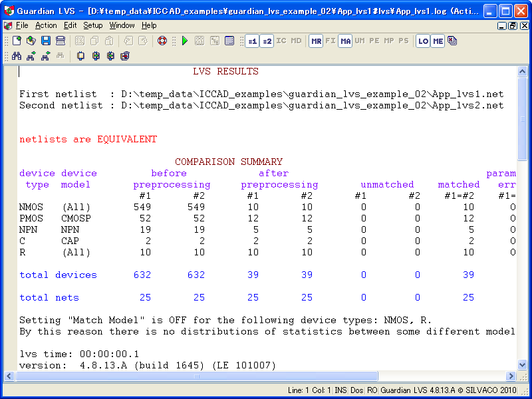
Task: Click the RO indicator in status bar
Action: coord(372,390)
